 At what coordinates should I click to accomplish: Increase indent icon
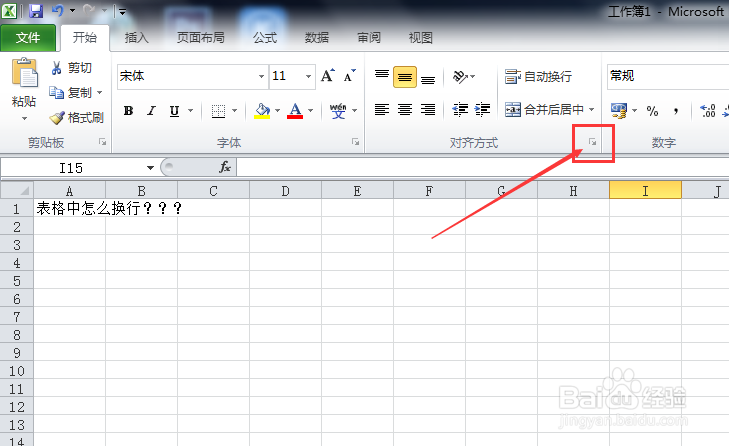[x=482, y=110]
